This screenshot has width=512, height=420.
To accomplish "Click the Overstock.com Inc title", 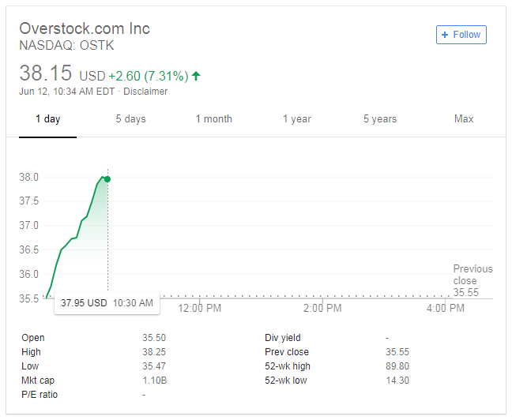I will [85, 28].
